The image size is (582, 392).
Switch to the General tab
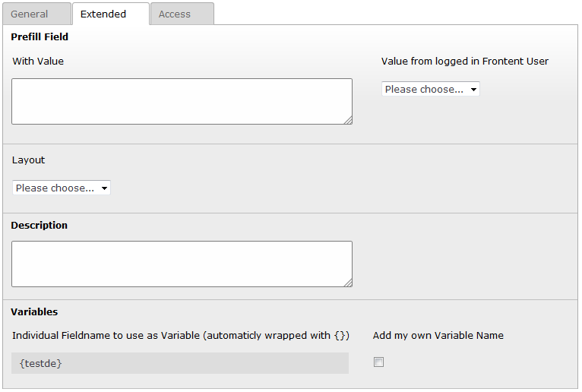pos(30,14)
